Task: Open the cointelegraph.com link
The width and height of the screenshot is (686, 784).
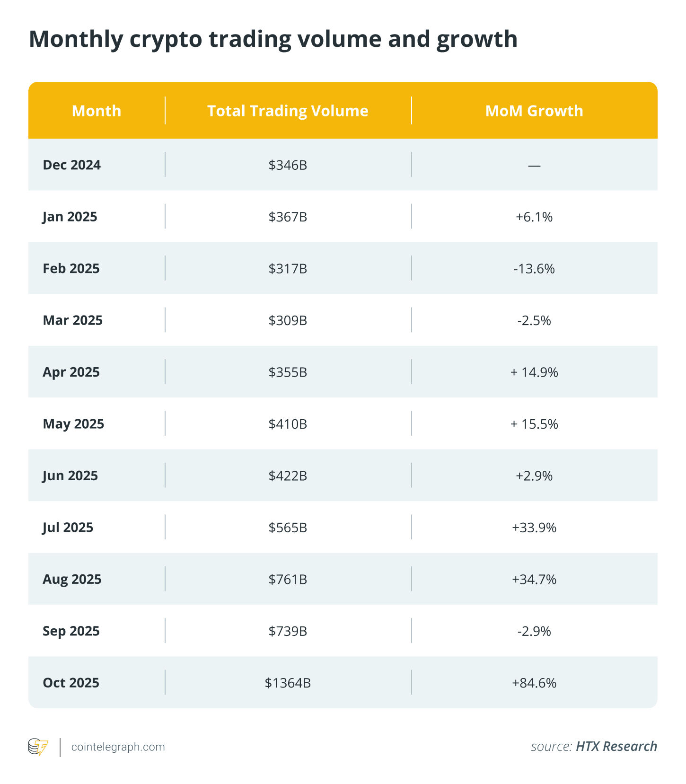Action: coord(118,747)
